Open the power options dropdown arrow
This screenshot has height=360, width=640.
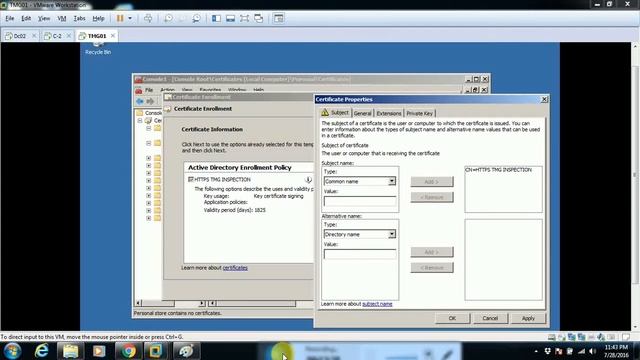click(130, 18)
